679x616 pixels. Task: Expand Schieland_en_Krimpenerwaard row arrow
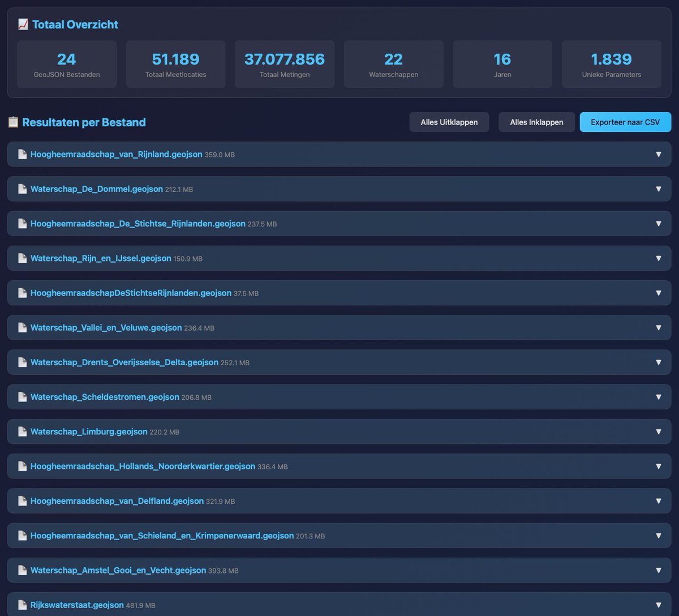click(658, 536)
